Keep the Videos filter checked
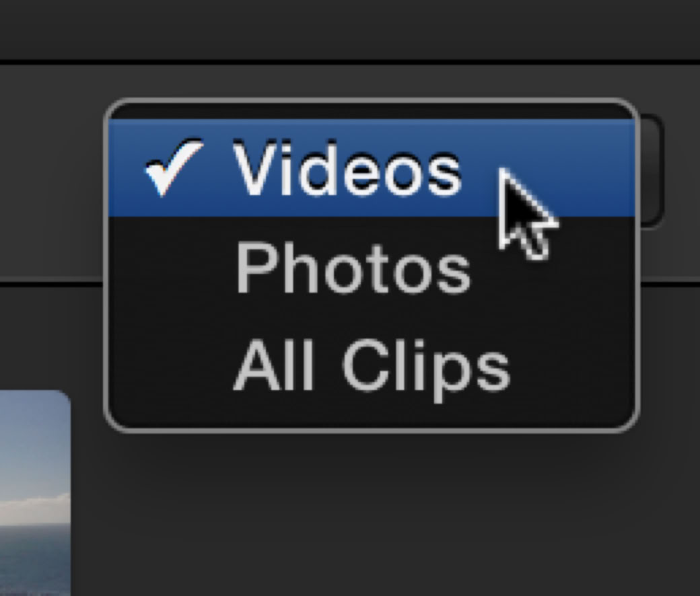This screenshot has width=700, height=596. (372, 168)
